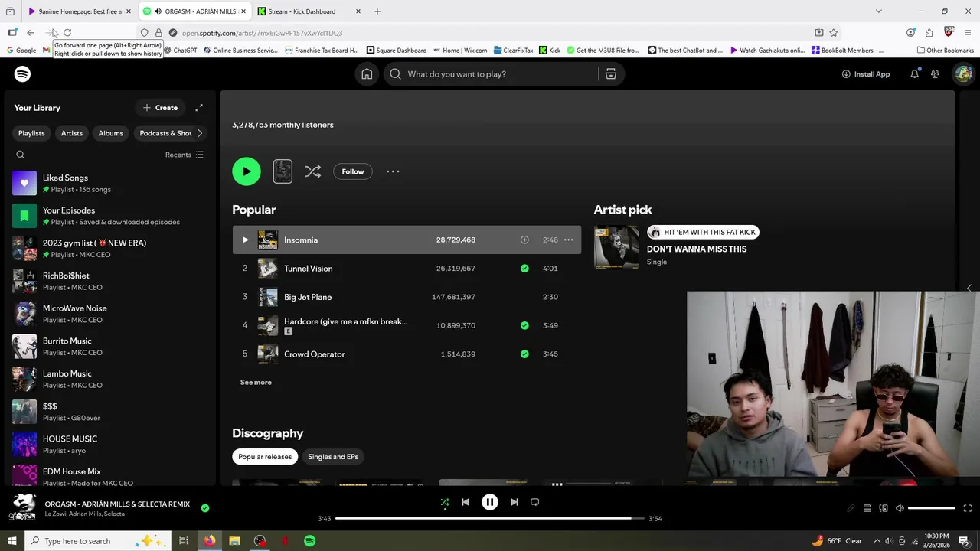Screen dimensions: 980x551
Task: Pause the current song
Action: (490, 503)
